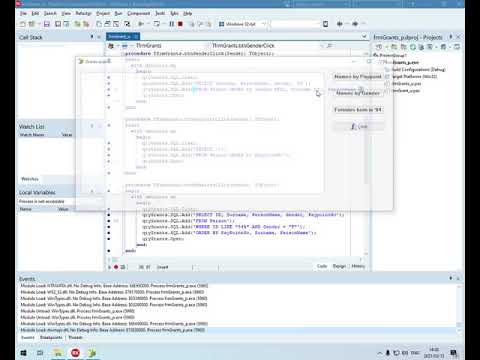Screen dimensions: 480x360
Task: Click the Name column header in Local Variables
Action: point(26,209)
